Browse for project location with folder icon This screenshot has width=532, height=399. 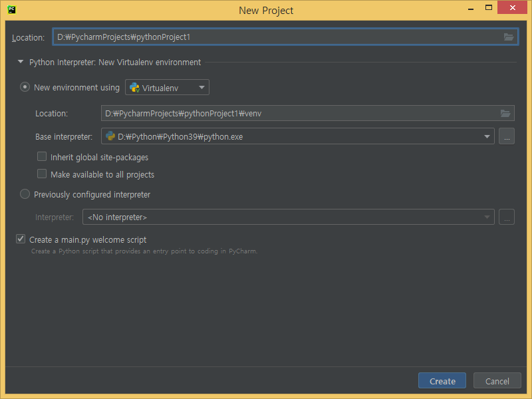[508, 37]
